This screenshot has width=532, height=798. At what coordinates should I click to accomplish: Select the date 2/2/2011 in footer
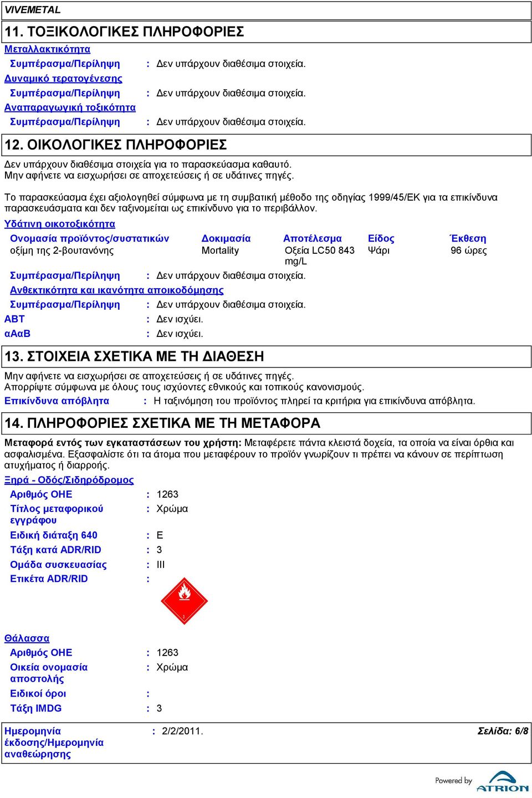(x=182, y=731)
